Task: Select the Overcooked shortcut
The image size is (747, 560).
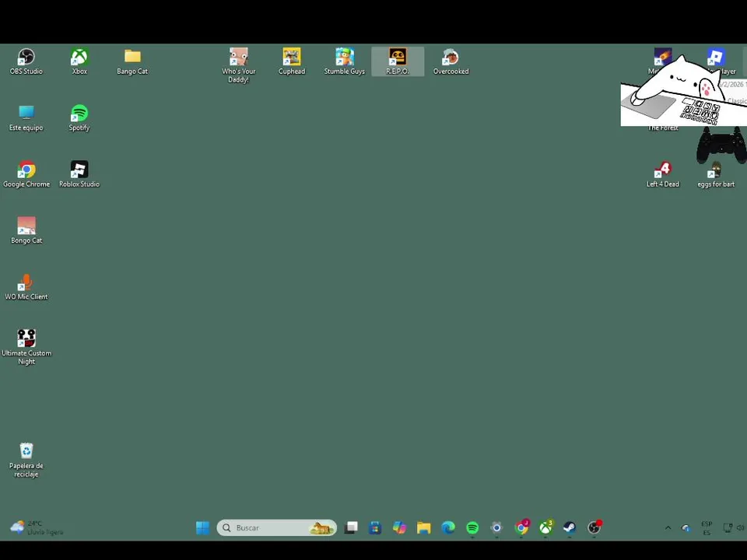Action: 451,62
